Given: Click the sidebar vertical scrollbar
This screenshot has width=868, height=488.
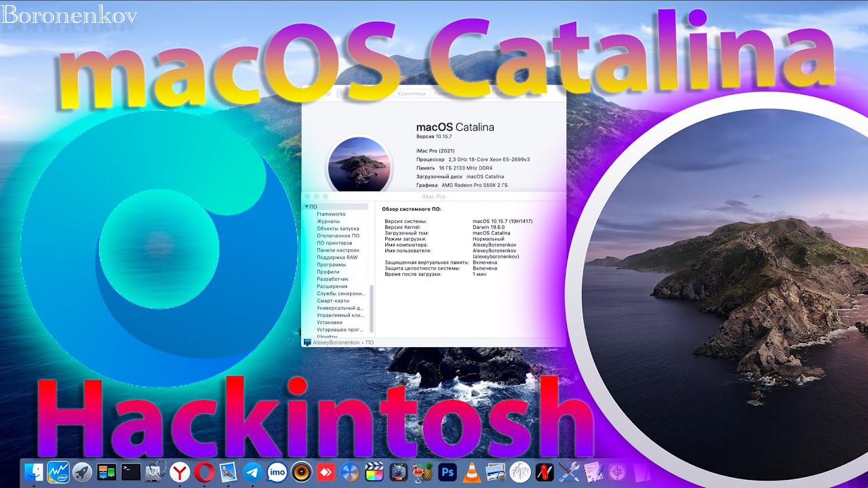Looking at the screenshot, I should click(371, 308).
